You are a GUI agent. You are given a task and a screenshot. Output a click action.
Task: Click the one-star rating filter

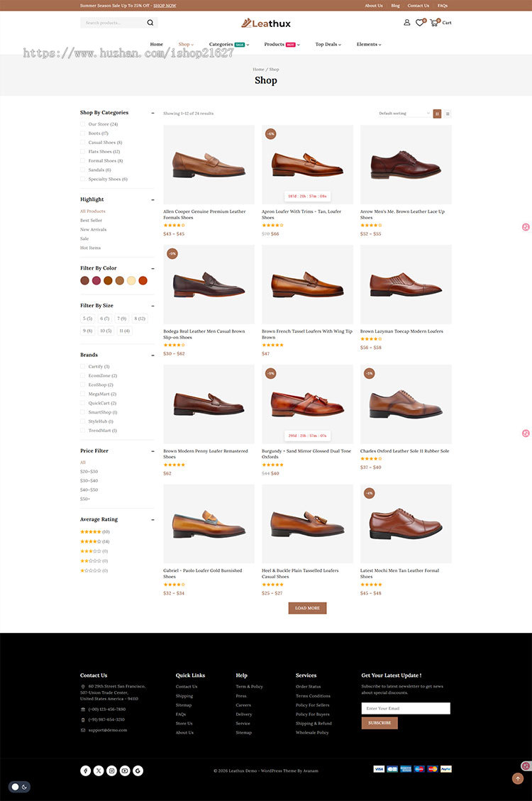tap(94, 570)
